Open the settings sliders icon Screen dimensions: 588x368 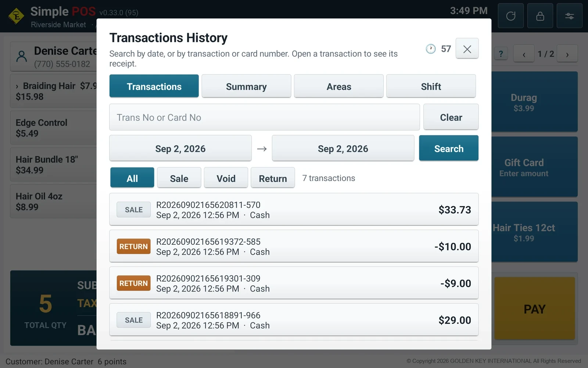(569, 16)
